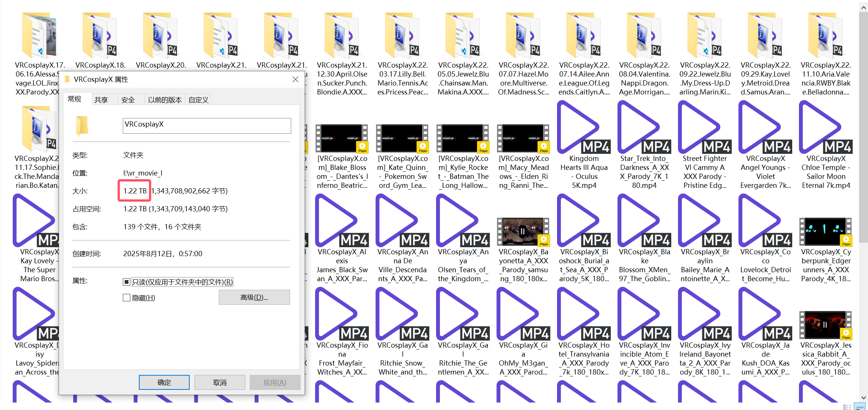Enable the hidden (隐藏) checkbox
The width and height of the screenshot is (868, 410).
pos(127,298)
